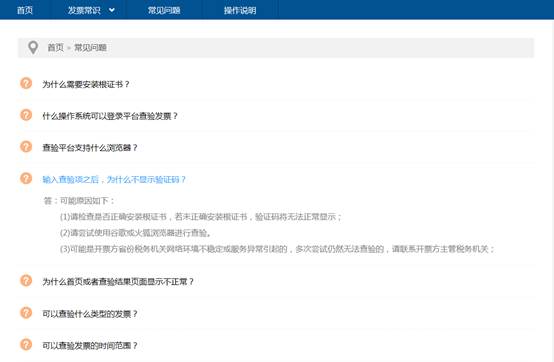Expand question 可以查验什么类型的发票？

click(90, 314)
